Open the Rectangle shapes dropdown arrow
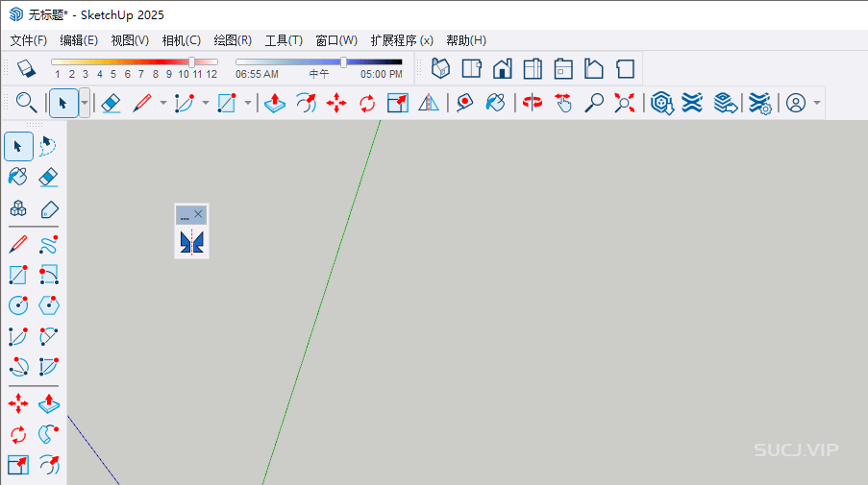Viewport: 868px width, 485px height. [248, 103]
